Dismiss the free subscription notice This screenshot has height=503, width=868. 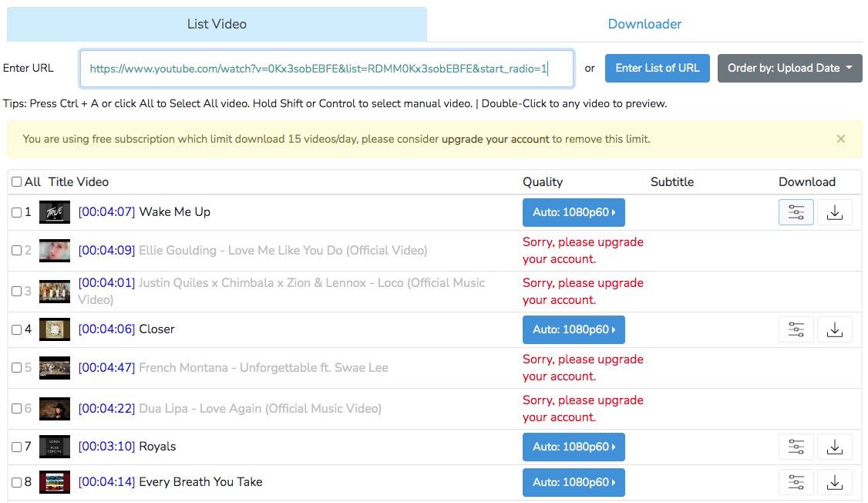coord(840,139)
